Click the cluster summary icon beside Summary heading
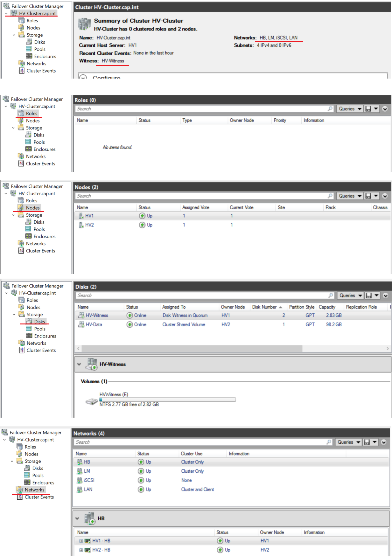Image resolution: width=392 pixels, height=556 pixels. (x=84, y=24)
